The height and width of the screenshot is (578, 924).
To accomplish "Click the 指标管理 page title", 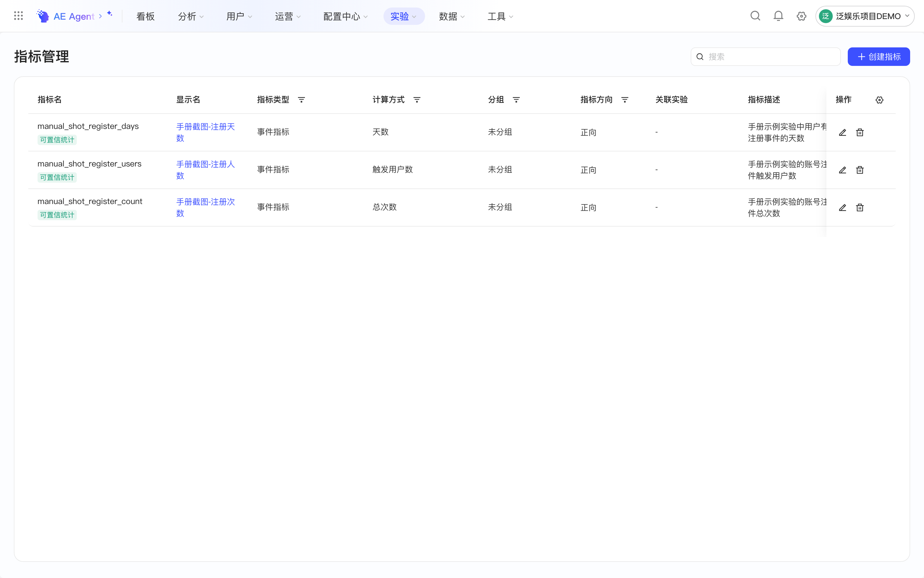I will click(42, 57).
